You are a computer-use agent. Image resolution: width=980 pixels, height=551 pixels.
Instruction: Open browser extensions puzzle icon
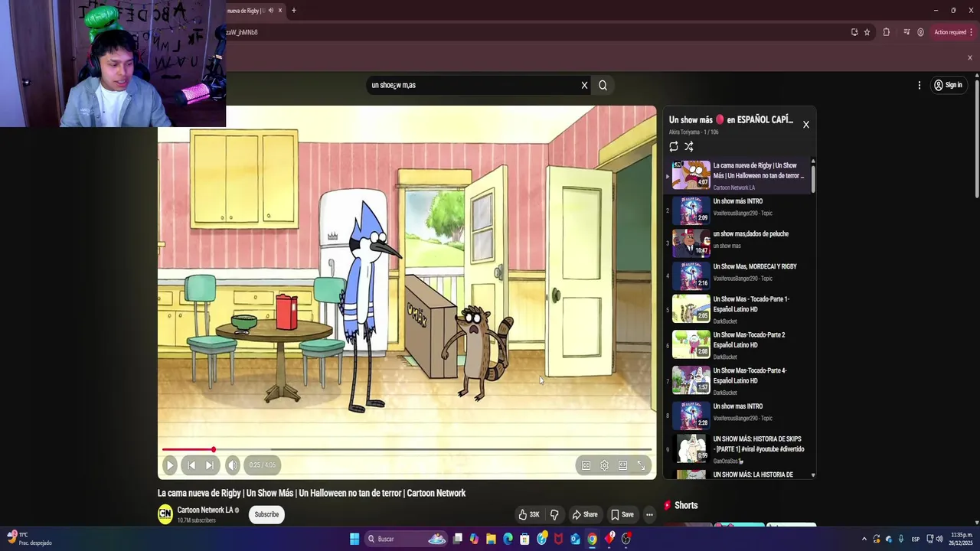tap(887, 32)
